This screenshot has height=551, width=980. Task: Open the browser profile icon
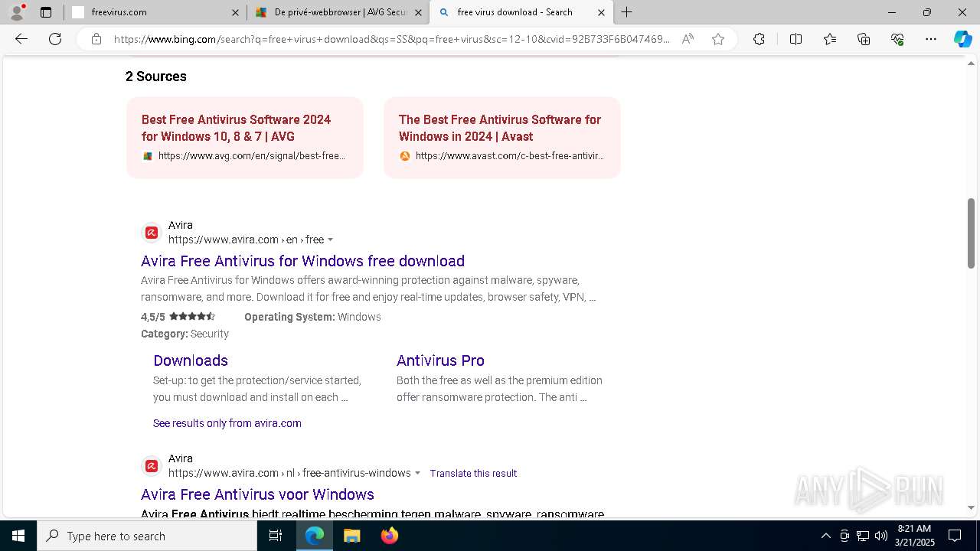pyautogui.click(x=17, y=12)
